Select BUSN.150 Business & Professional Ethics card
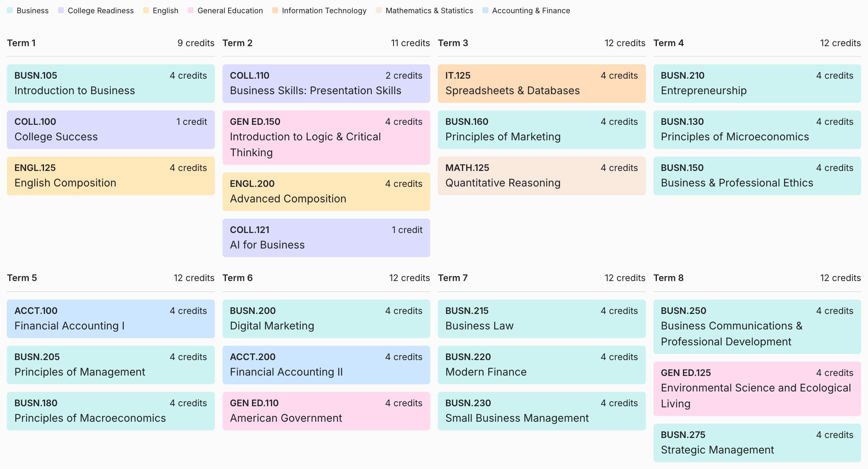 coord(757,175)
